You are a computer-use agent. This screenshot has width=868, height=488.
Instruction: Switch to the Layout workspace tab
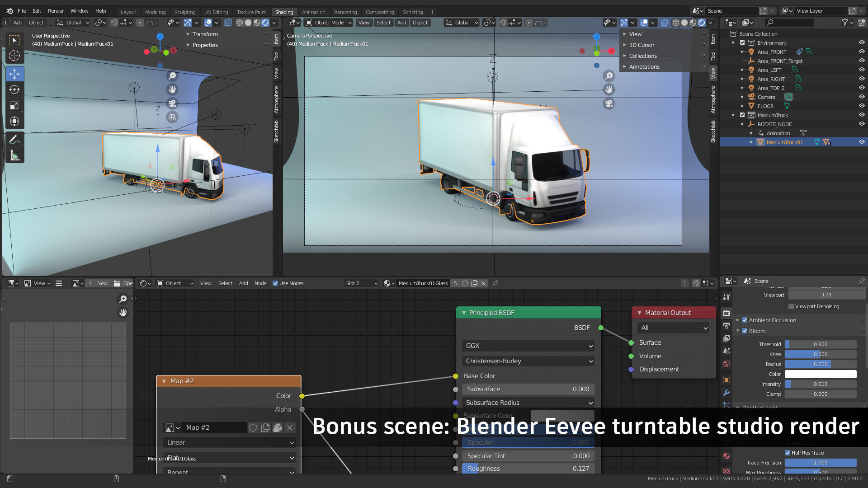click(128, 12)
